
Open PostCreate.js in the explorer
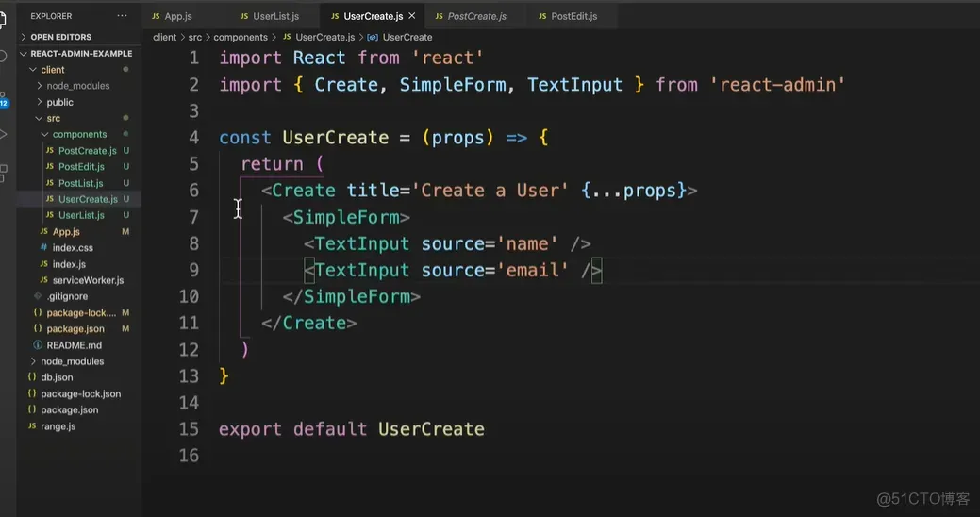pos(87,151)
